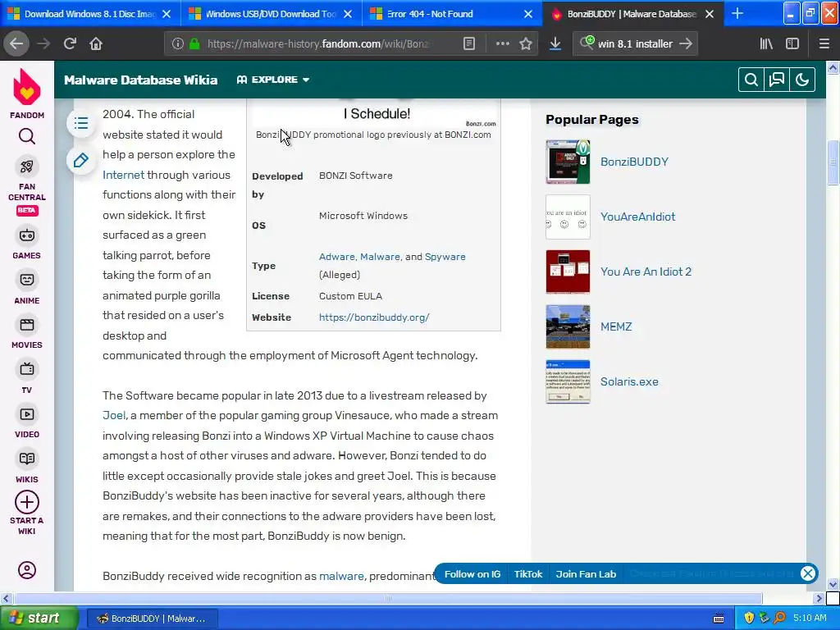
Task: Click the win 8.1 installer search box
Action: [x=635, y=44]
